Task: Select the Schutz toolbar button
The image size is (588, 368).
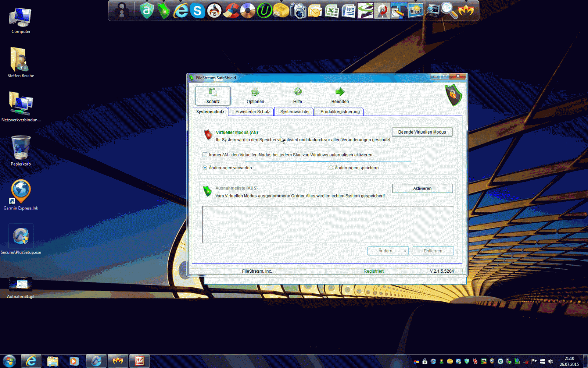Action: click(213, 96)
